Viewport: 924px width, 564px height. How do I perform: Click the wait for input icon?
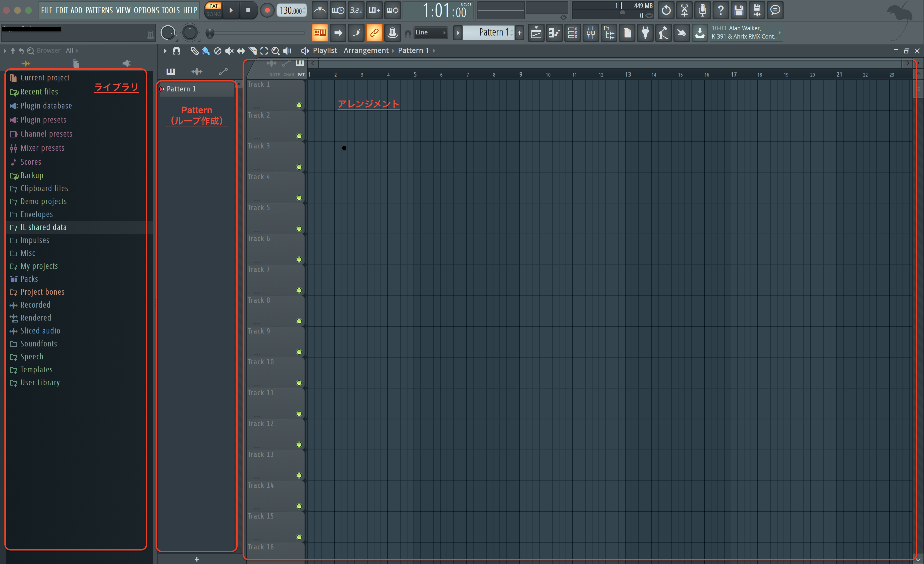click(338, 10)
